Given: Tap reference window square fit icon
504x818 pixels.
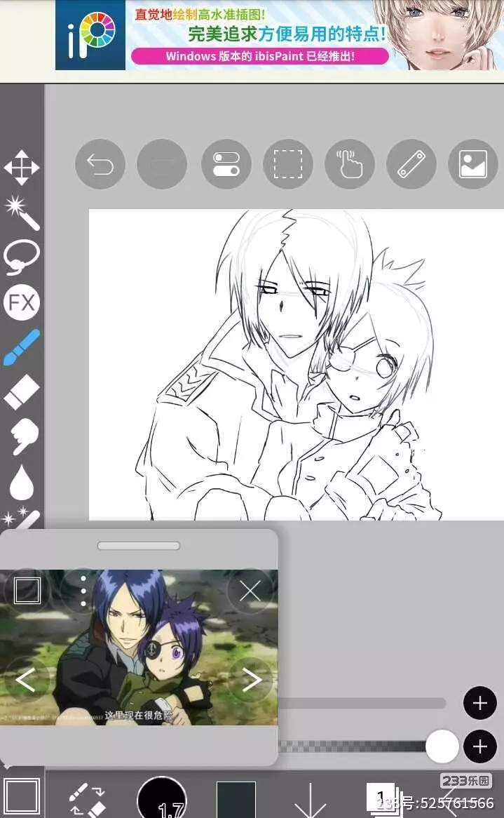Looking at the screenshot, I should pyautogui.click(x=27, y=591).
